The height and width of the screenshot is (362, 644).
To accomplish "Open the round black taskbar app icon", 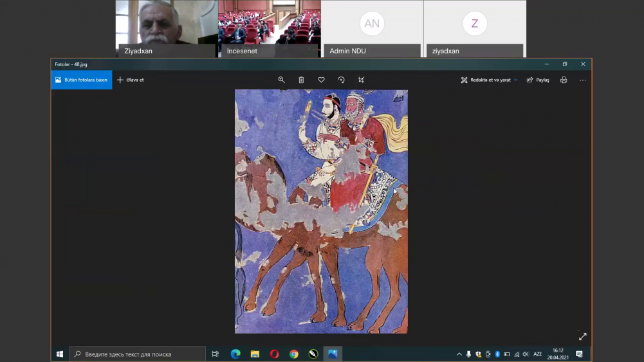I will [313, 354].
